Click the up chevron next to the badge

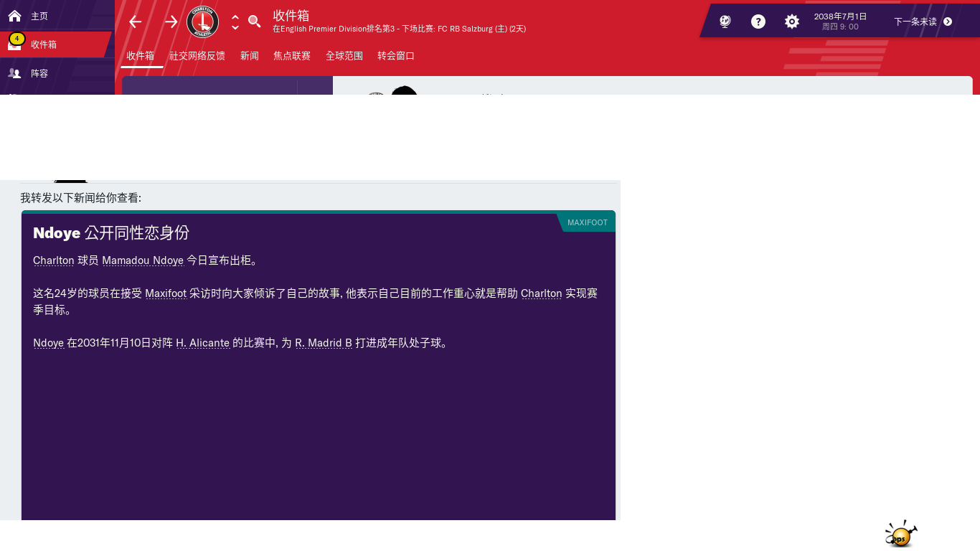click(x=235, y=17)
